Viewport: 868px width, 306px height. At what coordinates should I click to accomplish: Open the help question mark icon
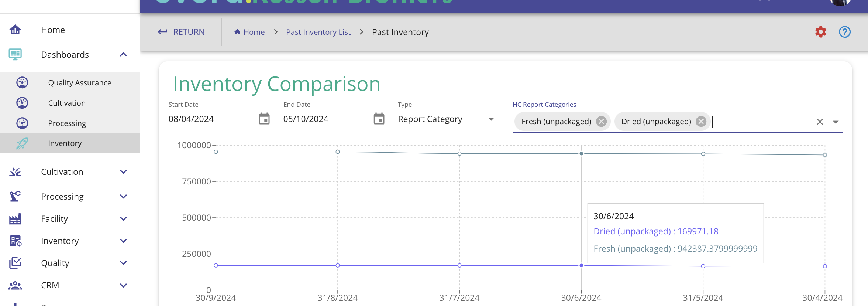(845, 32)
